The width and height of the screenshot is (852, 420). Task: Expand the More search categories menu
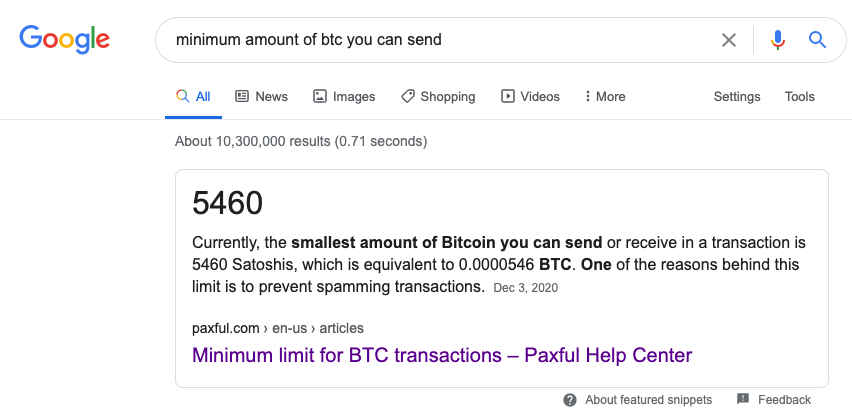tap(605, 97)
